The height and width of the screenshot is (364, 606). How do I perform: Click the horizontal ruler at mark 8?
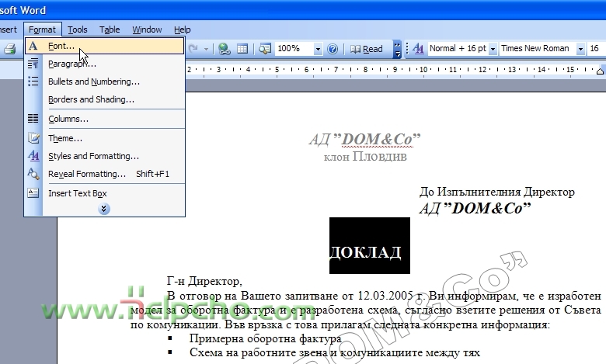pyautogui.click(x=365, y=70)
